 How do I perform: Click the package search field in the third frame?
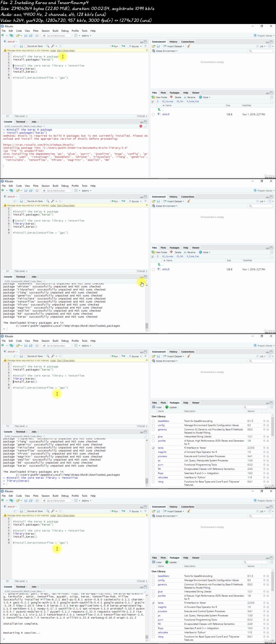[255, 407]
